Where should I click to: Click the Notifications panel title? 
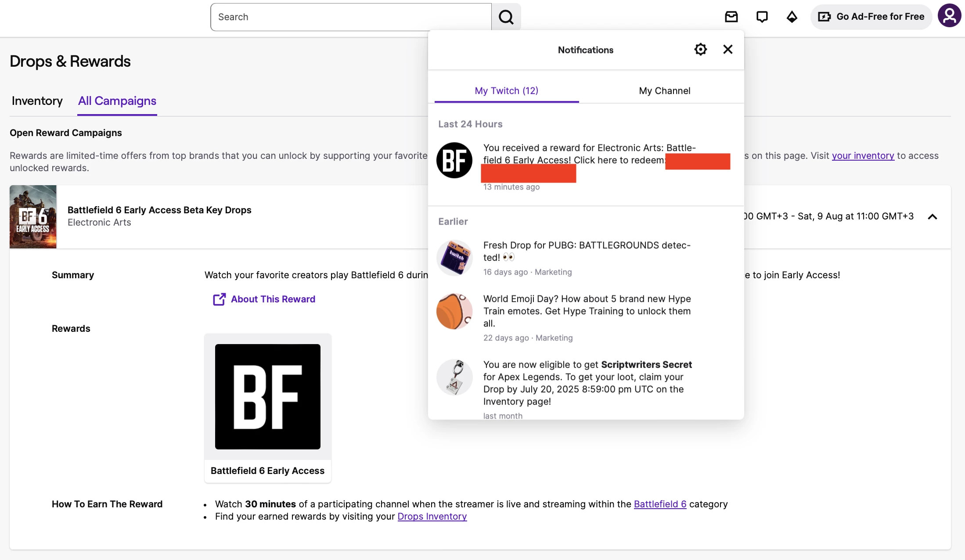(585, 50)
